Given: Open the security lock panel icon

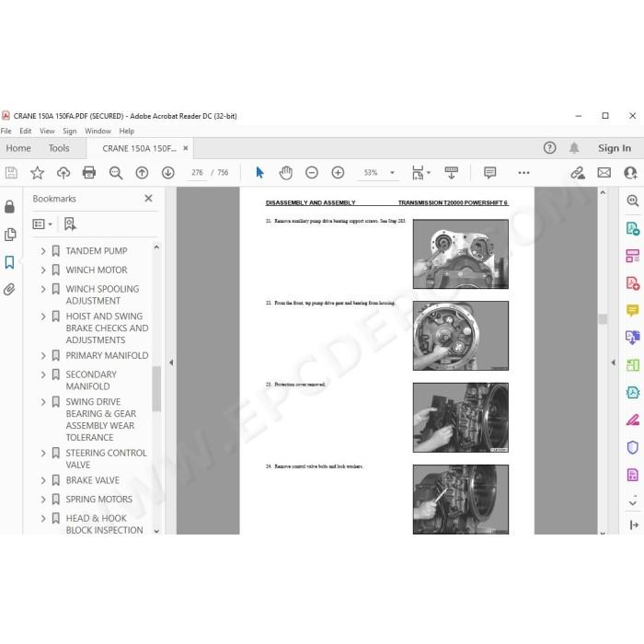Looking at the screenshot, I should click(x=9, y=207).
